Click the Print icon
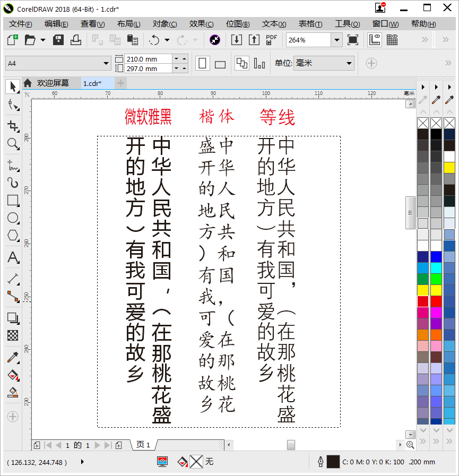 [75, 40]
